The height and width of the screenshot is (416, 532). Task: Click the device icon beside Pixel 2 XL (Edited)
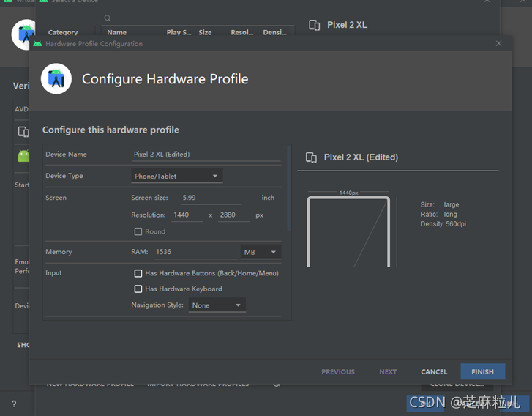pos(311,157)
